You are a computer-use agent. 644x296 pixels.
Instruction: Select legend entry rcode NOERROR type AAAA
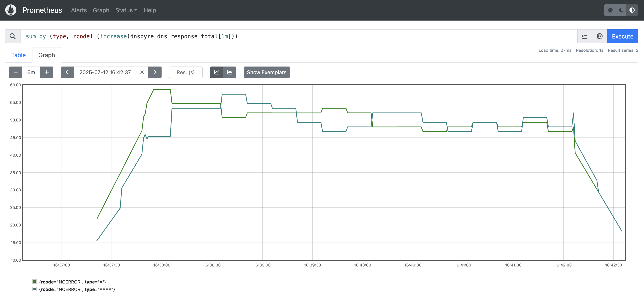[x=77, y=289]
